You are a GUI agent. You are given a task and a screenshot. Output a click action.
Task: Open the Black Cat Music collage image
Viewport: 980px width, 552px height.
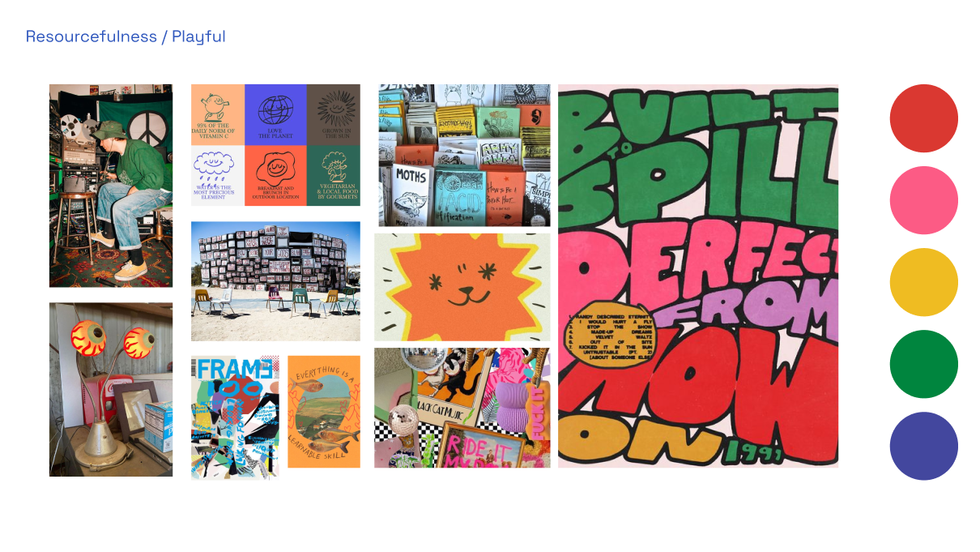(x=462, y=408)
